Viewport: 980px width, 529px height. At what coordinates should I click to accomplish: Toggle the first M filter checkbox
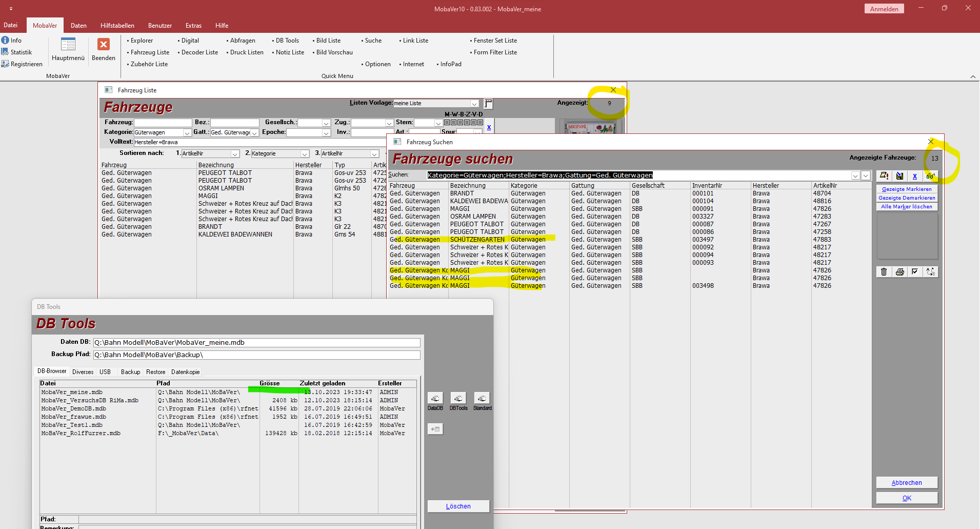coord(447,123)
